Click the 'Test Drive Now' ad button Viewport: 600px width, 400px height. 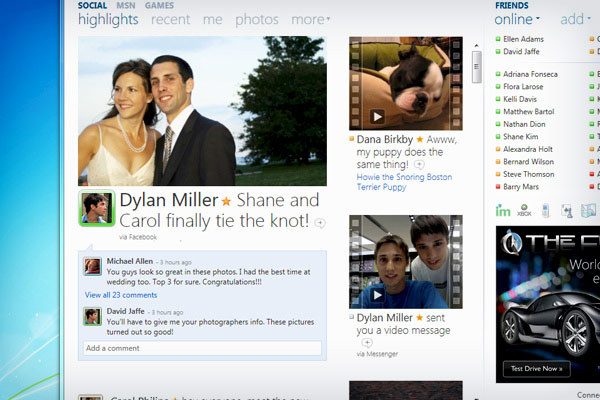[536, 369]
